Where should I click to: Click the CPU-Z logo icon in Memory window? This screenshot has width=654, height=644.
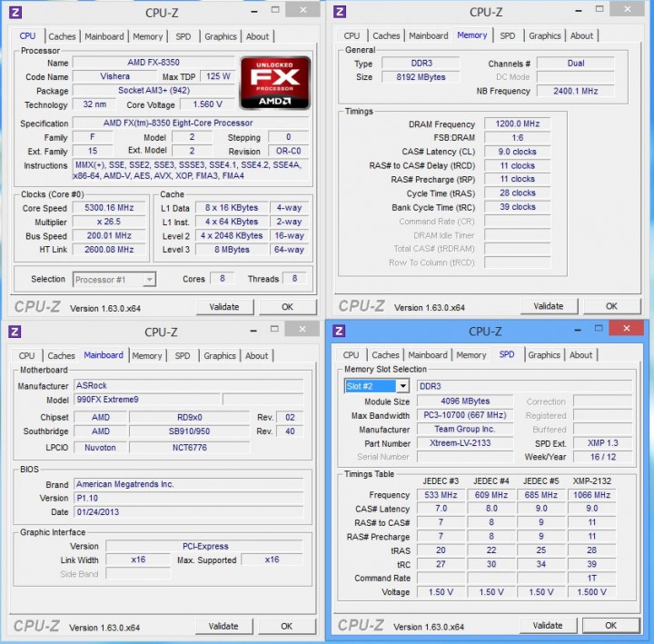pyautogui.click(x=340, y=11)
